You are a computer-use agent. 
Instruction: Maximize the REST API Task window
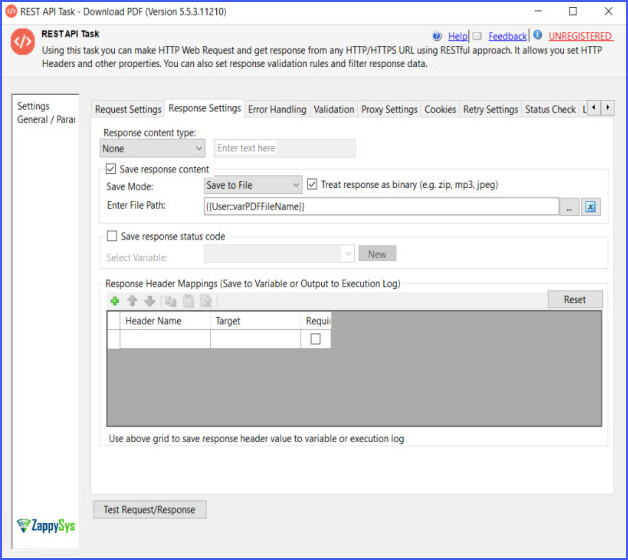(x=573, y=12)
